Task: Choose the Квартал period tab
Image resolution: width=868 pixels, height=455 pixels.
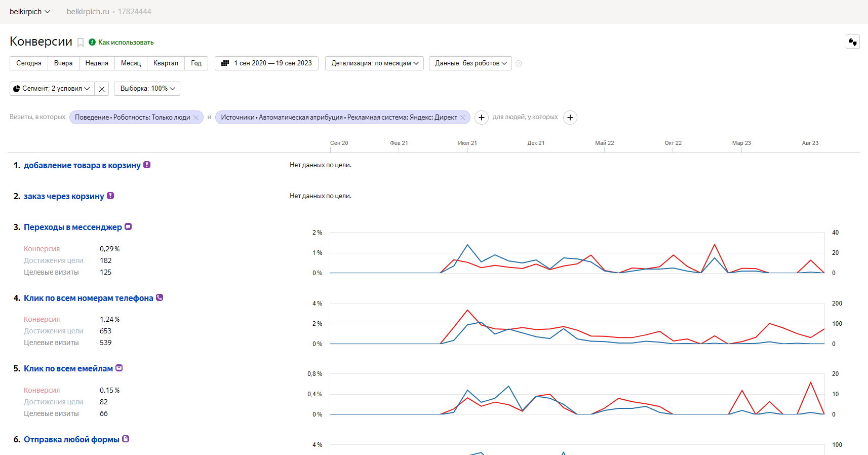Action: [x=166, y=63]
